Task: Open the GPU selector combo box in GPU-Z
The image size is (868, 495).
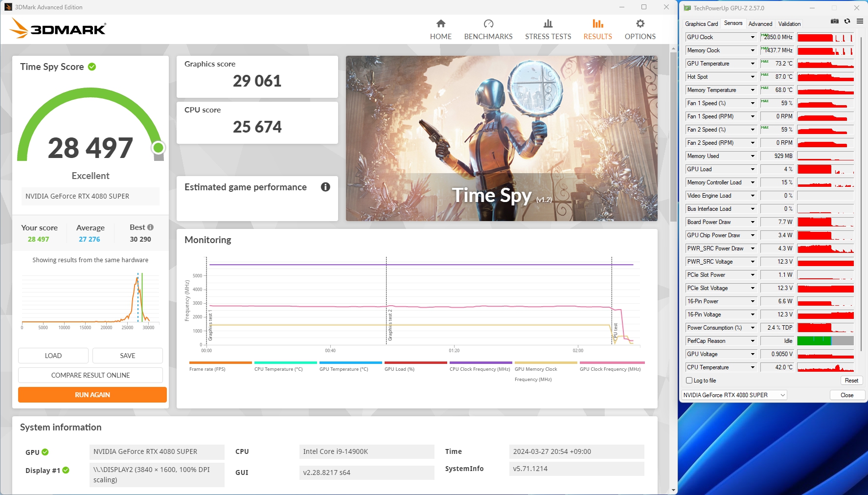Action: click(734, 395)
